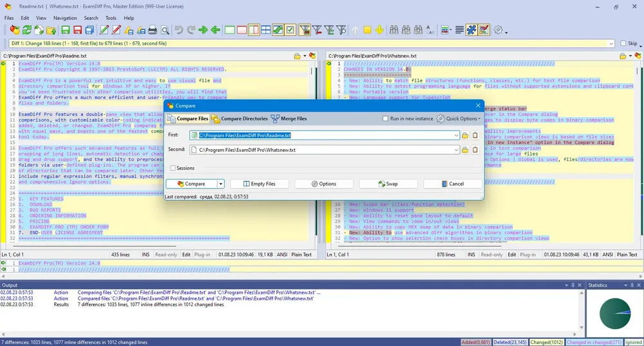This screenshot has height=346, width=644.
Task: Click browse folder icon beside First file field
Action: pos(465,135)
